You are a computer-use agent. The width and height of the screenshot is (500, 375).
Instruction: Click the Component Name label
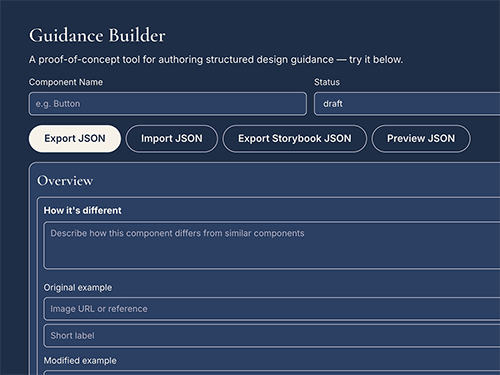[x=66, y=82]
